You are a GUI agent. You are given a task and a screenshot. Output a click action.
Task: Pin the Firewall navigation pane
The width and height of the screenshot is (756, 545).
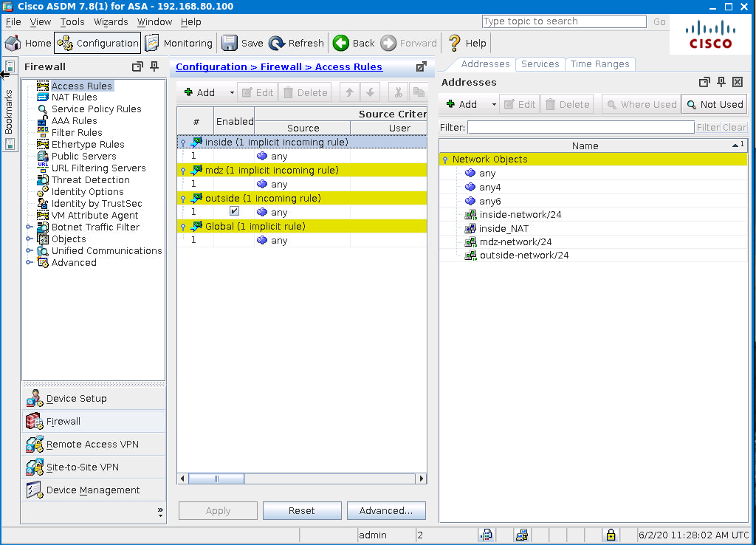click(x=154, y=66)
